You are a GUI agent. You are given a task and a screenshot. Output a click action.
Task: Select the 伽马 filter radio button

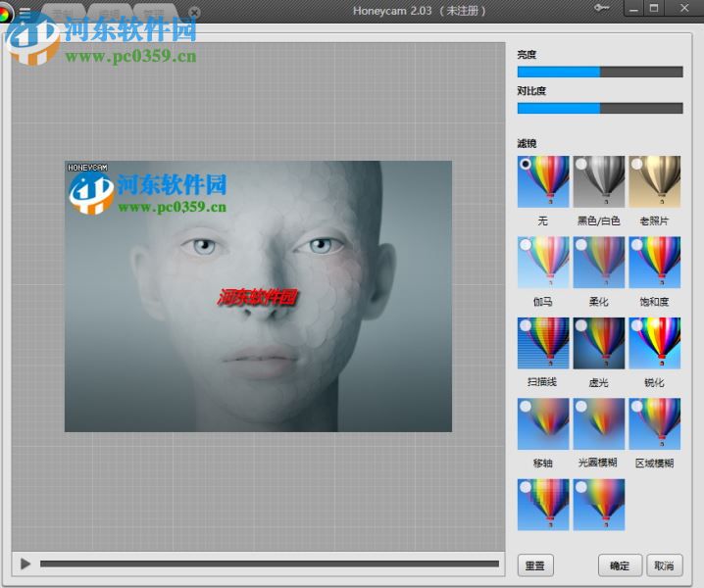coord(526,245)
